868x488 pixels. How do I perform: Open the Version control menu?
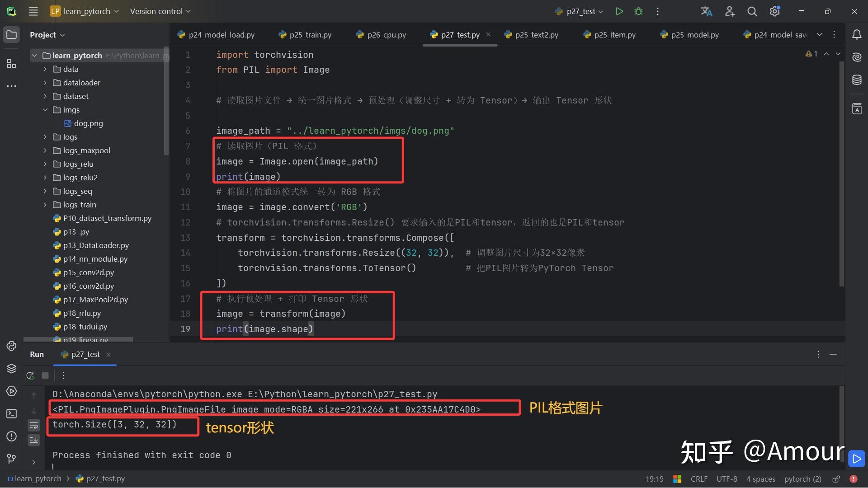[160, 11]
